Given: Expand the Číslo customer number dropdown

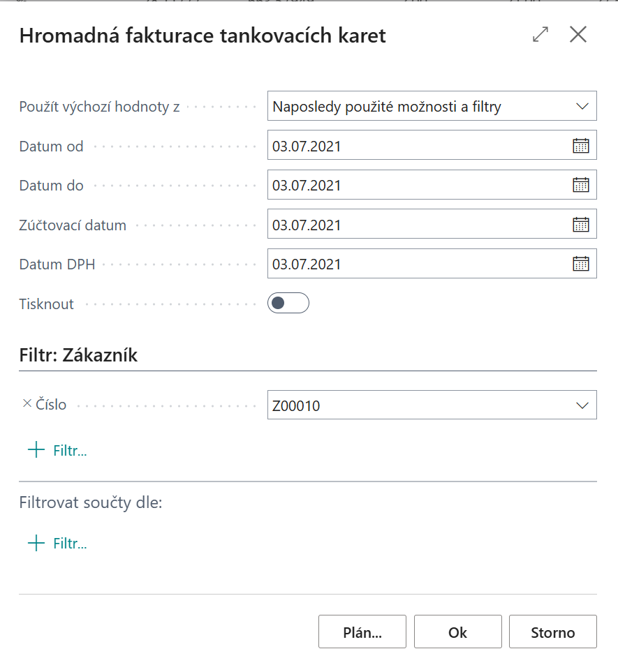Looking at the screenshot, I should (x=582, y=405).
